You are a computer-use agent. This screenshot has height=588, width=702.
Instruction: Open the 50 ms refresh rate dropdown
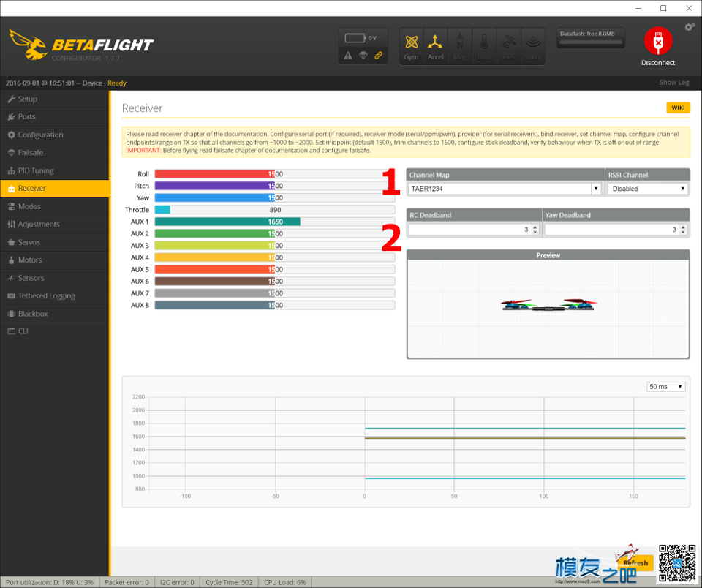tap(665, 386)
